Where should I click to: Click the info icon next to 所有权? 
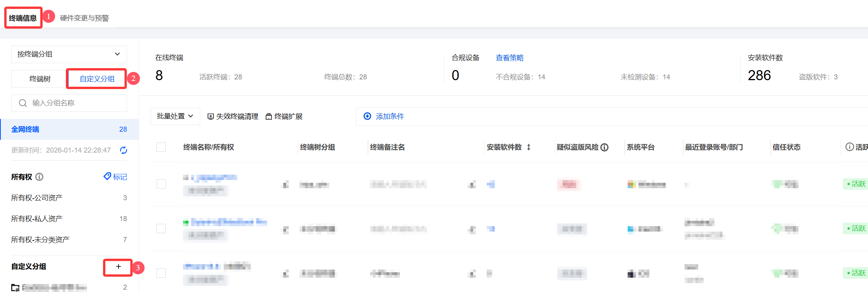40,177
